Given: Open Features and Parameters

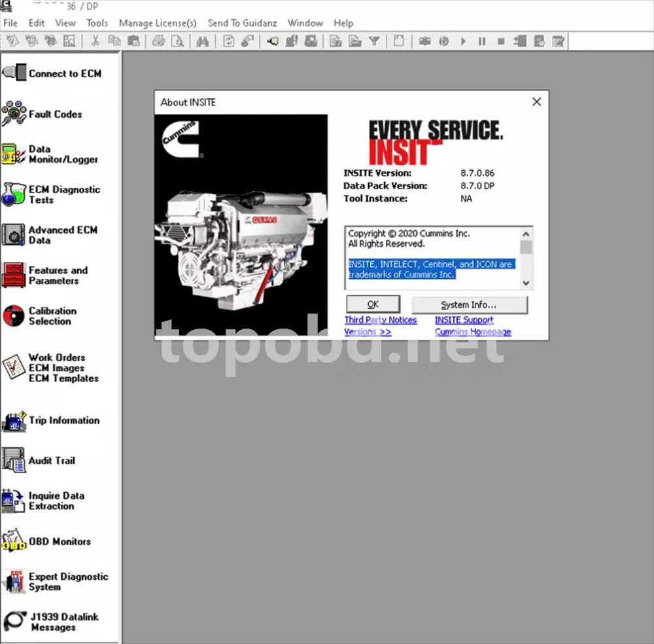Looking at the screenshot, I should coord(45,276).
